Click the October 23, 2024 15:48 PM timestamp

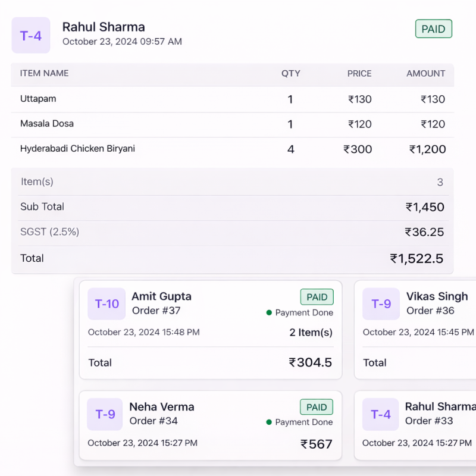coord(144,332)
